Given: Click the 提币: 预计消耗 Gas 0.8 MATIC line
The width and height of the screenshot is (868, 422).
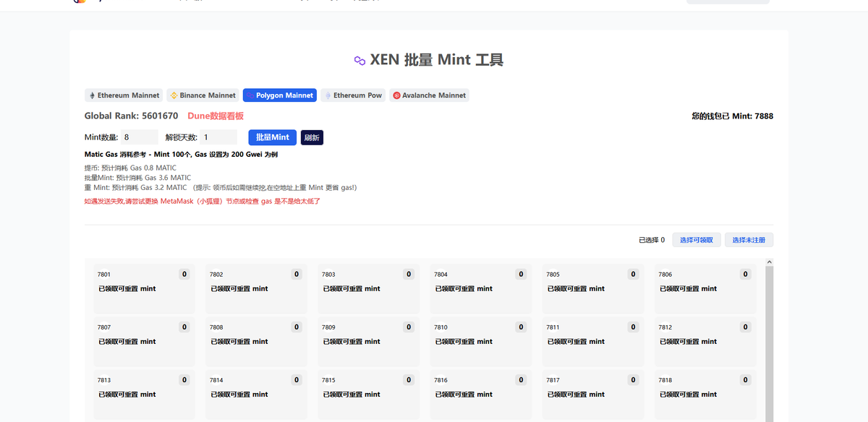Looking at the screenshot, I should pyautogui.click(x=130, y=168).
